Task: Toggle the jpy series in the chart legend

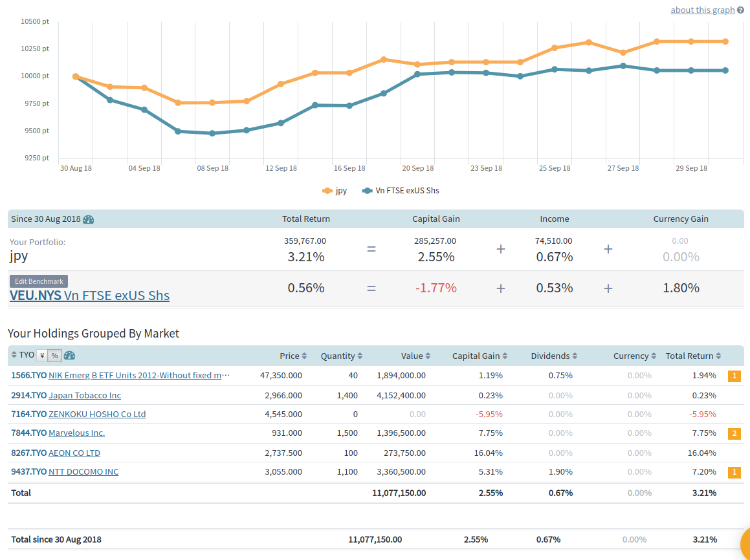Action: click(x=335, y=191)
